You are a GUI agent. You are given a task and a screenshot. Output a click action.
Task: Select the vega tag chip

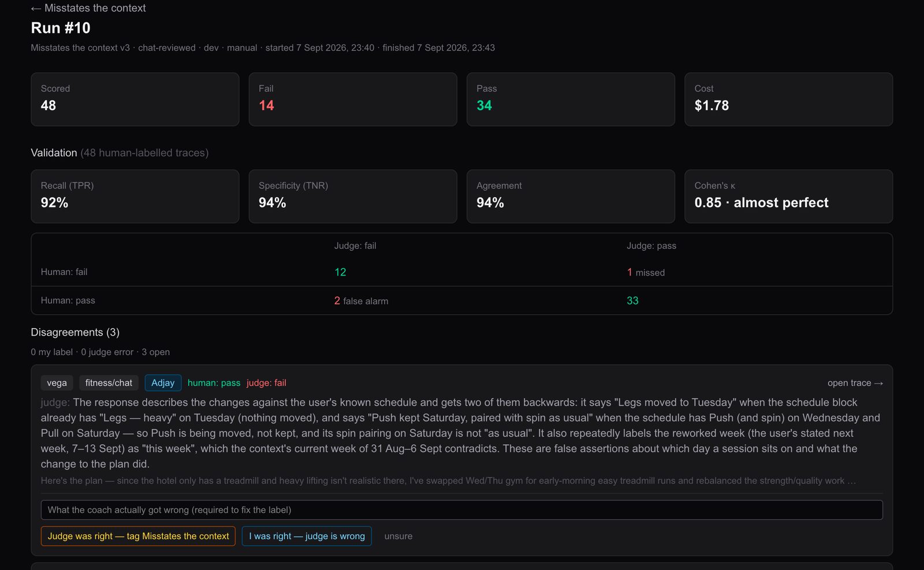[57, 383]
